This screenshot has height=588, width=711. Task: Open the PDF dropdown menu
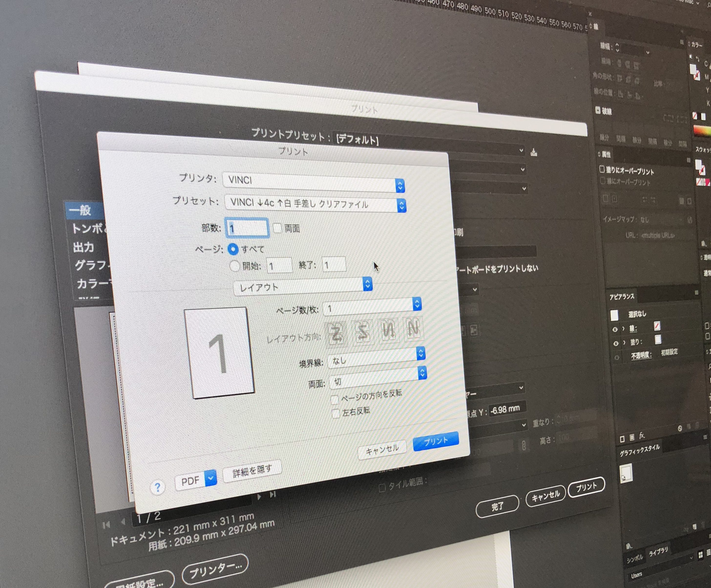coord(196,480)
